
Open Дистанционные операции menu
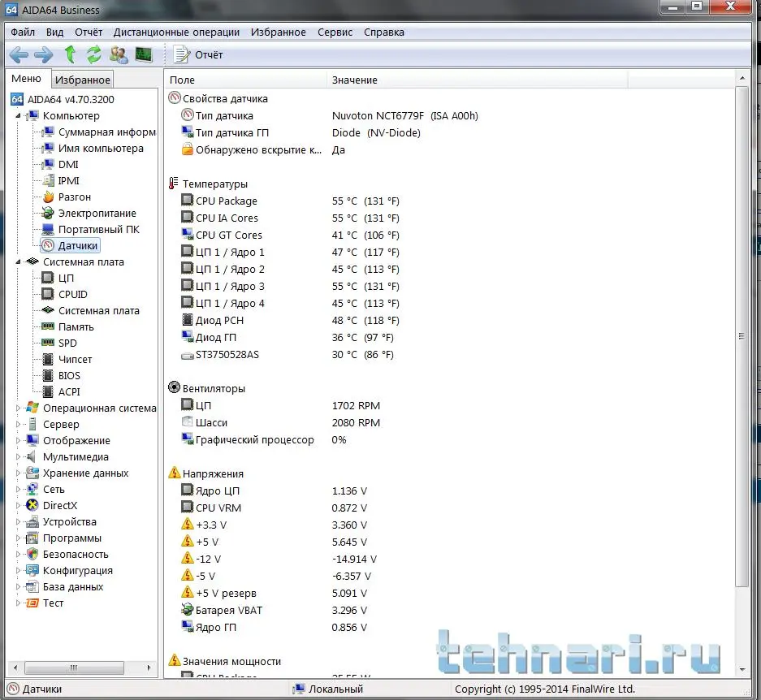pos(176,32)
